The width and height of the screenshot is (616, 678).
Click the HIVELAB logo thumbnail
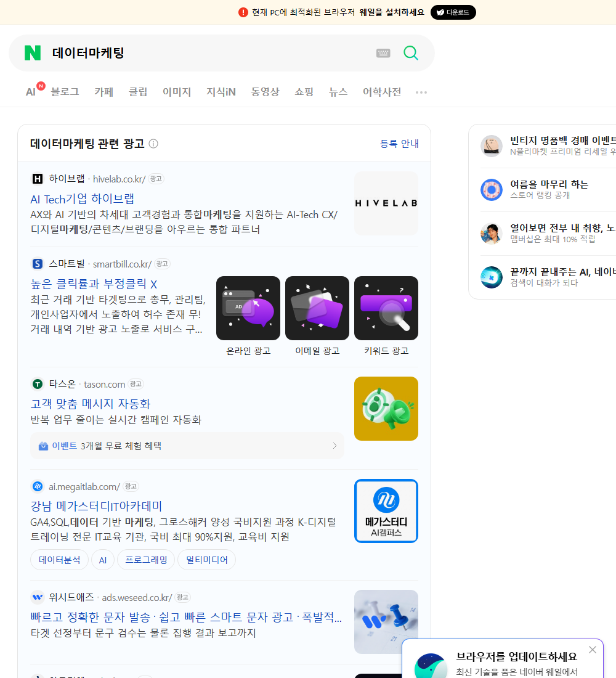pos(386,203)
